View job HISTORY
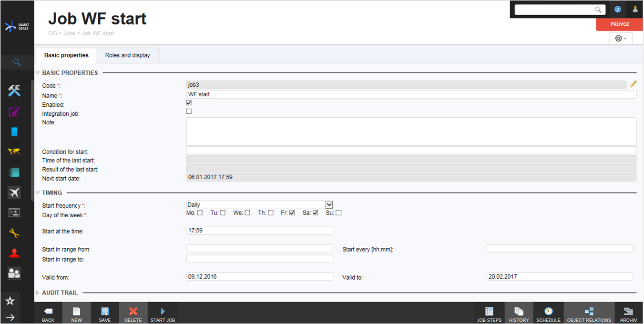The image size is (644, 324). pos(519,314)
